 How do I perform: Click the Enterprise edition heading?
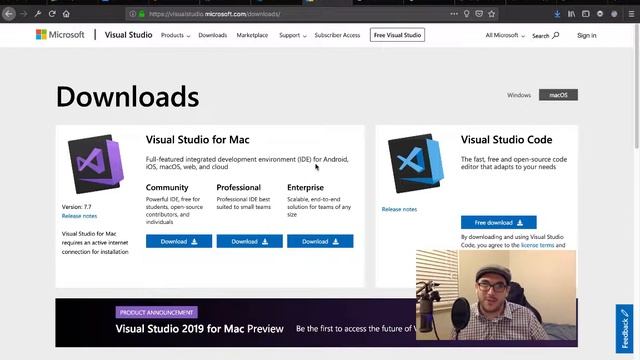(x=305, y=188)
